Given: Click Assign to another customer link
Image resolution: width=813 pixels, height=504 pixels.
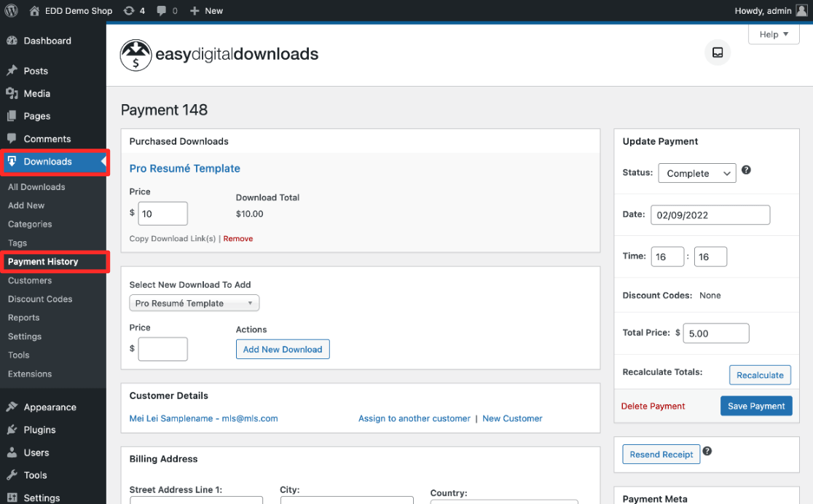Looking at the screenshot, I should [415, 419].
